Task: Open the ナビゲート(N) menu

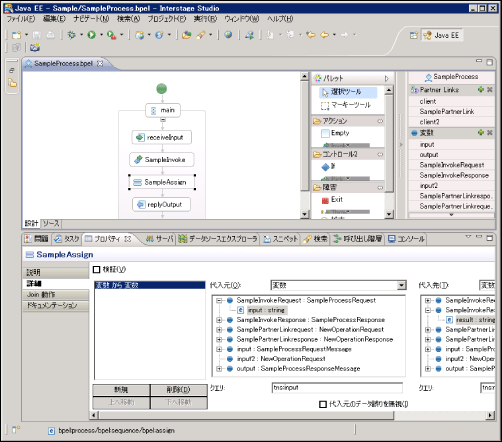Action: (x=91, y=19)
